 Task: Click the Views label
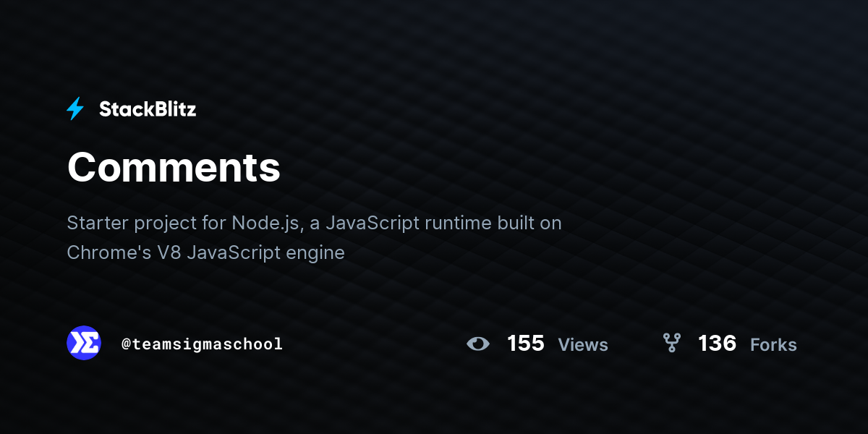click(x=583, y=345)
